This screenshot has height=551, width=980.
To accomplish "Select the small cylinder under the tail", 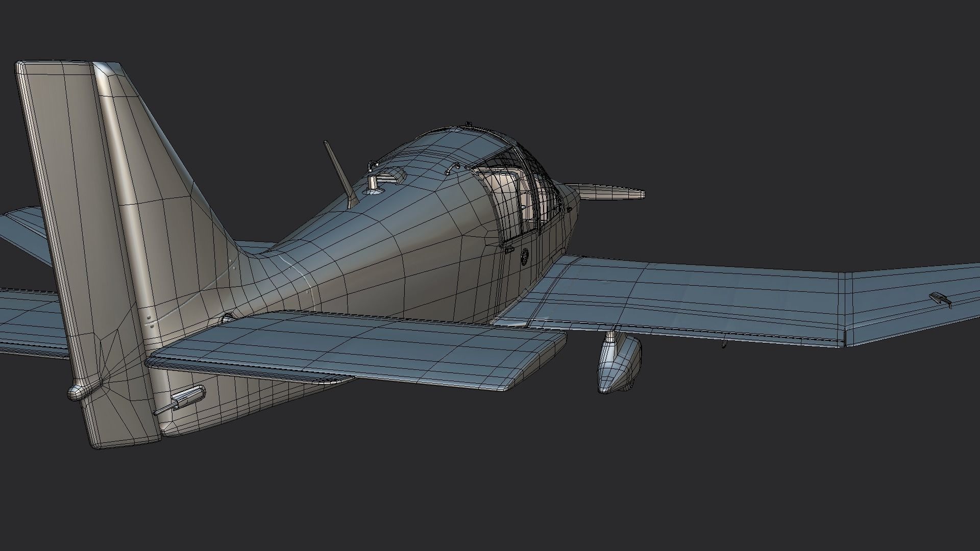I will click(180, 400).
